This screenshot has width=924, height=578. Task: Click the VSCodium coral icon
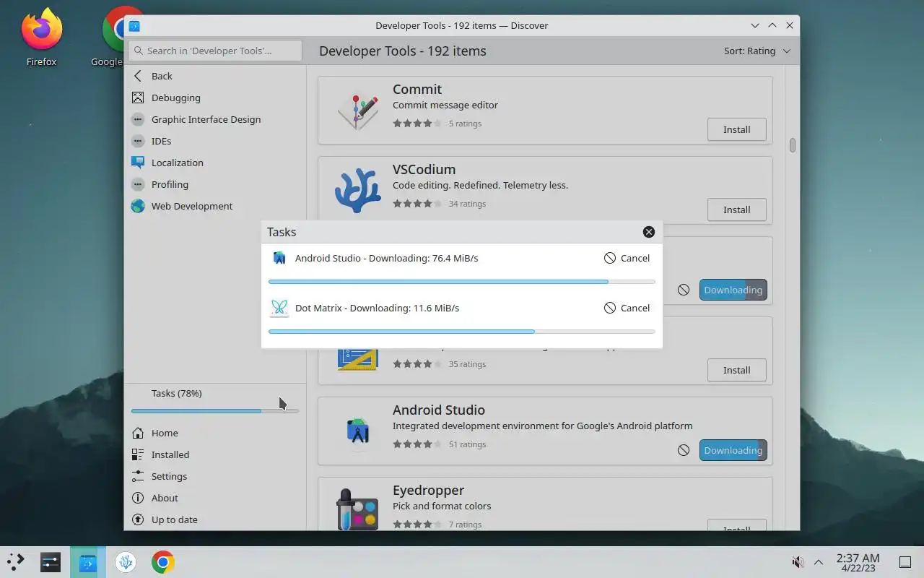coord(358,191)
